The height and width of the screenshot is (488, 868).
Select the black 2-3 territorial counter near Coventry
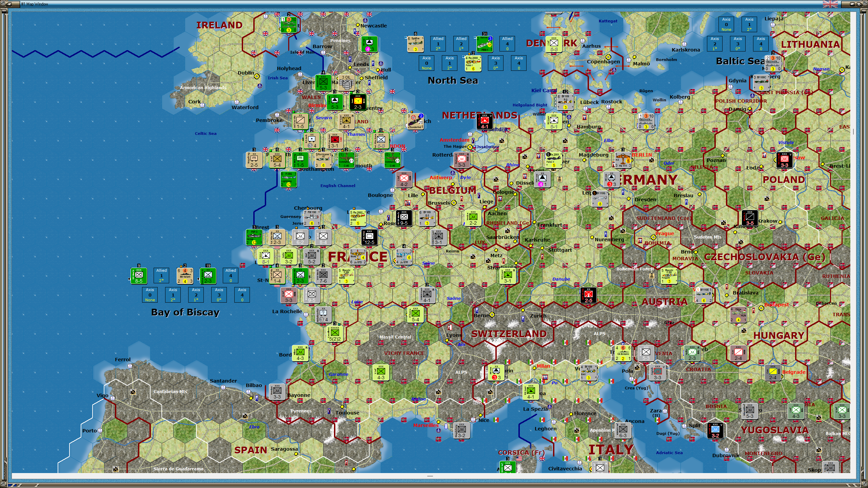(x=358, y=102)
